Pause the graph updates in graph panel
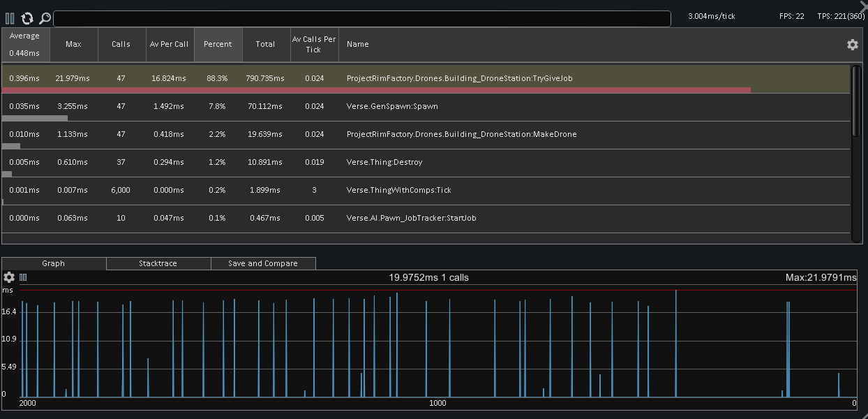This screenshot has width=868, height=419. [x=23, y=277]
